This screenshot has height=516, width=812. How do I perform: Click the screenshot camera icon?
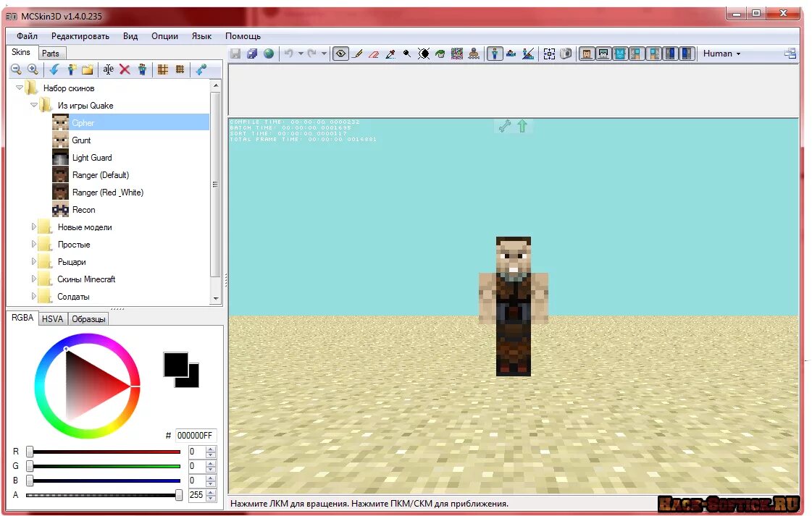tap(566, 54)
